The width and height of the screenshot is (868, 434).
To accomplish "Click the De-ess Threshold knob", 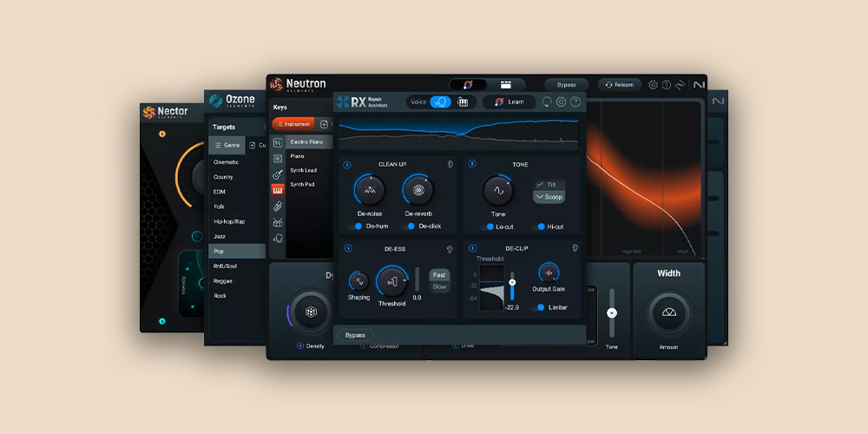I will (x=392, y=282).
